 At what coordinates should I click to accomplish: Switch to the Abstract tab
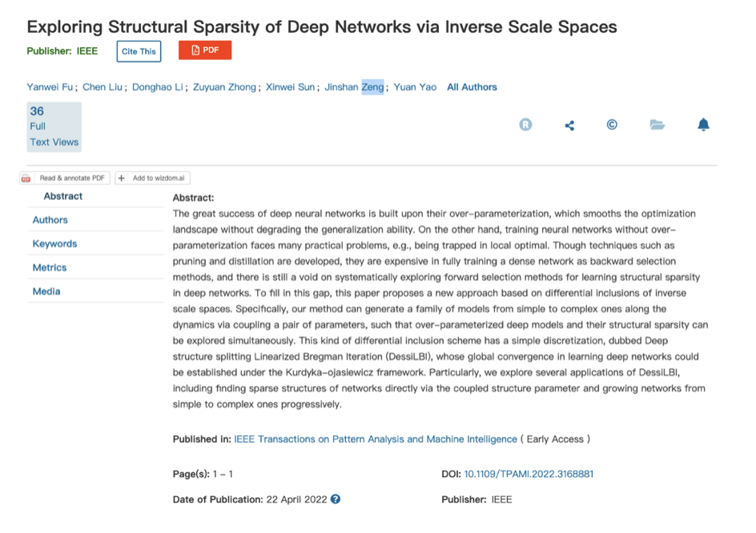(63, 196)
